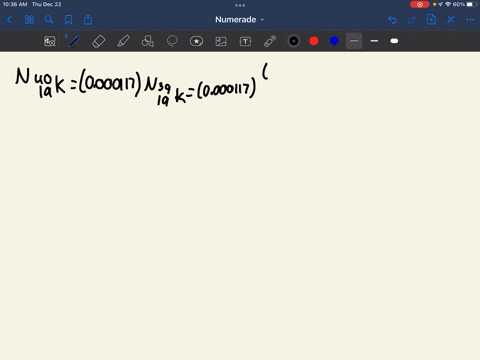Image resolution: width=480 pixels, height=360 pixels.
Task: Select the Highlighter tool
Action: click(x=123, y=41)
